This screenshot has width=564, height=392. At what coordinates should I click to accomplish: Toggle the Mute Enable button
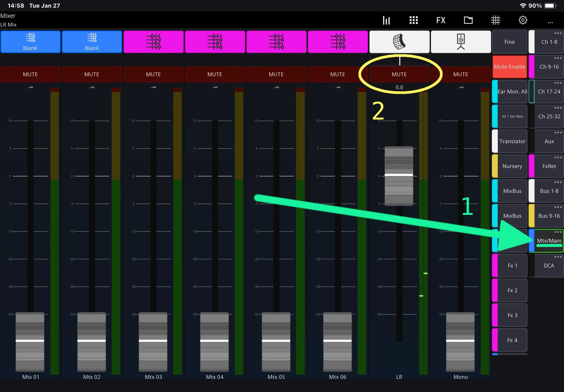510,67
